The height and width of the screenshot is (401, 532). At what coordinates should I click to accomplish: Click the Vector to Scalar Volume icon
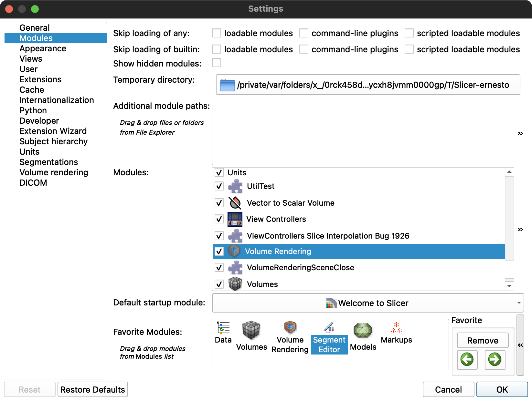click(x=235, y=203)
